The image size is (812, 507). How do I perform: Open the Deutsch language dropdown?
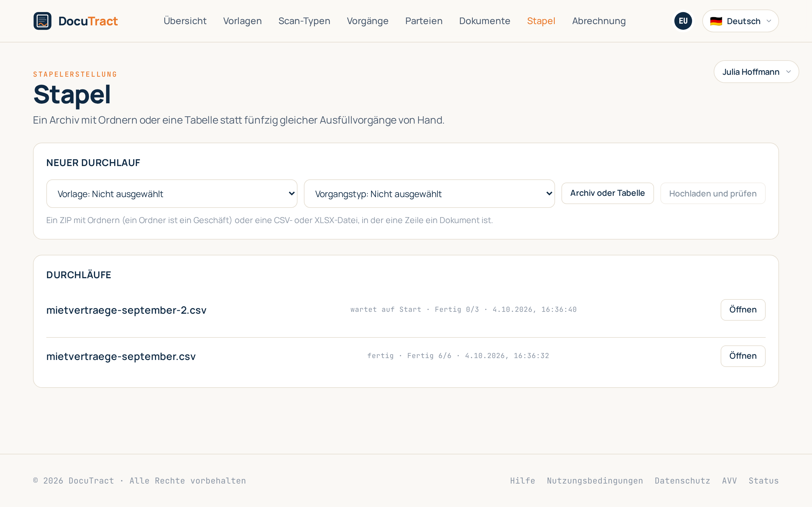pyautogui.click(x=741, y=21)
